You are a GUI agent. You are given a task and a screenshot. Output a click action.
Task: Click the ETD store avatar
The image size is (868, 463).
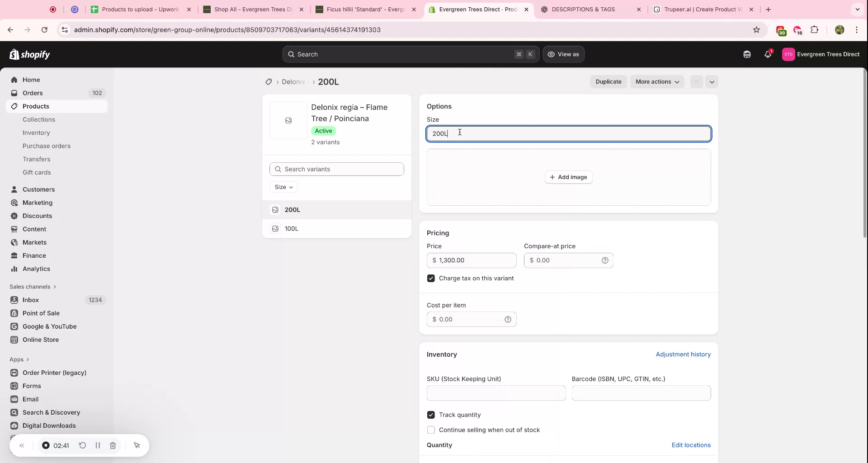pyautogui.click(x=788, y=54)
